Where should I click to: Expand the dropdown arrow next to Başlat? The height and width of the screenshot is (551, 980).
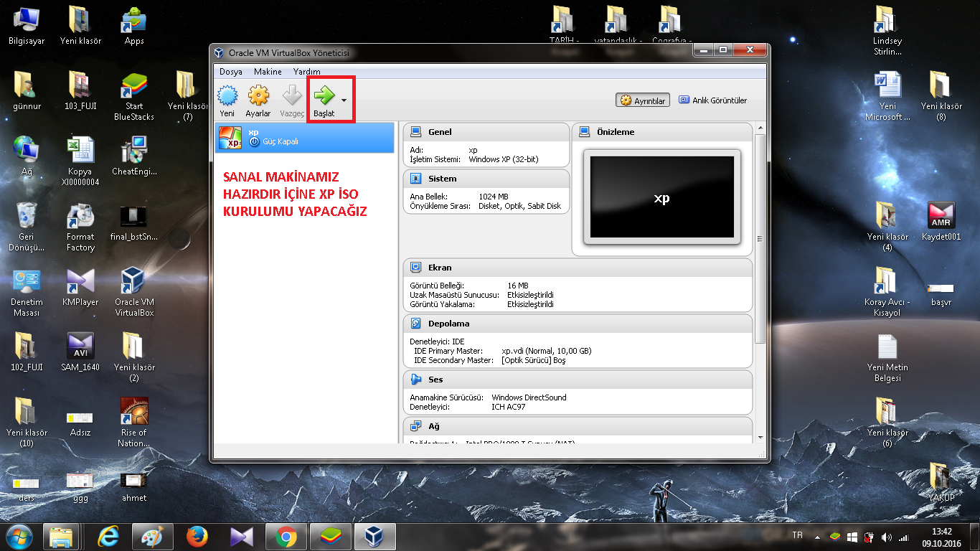(344, 100)
